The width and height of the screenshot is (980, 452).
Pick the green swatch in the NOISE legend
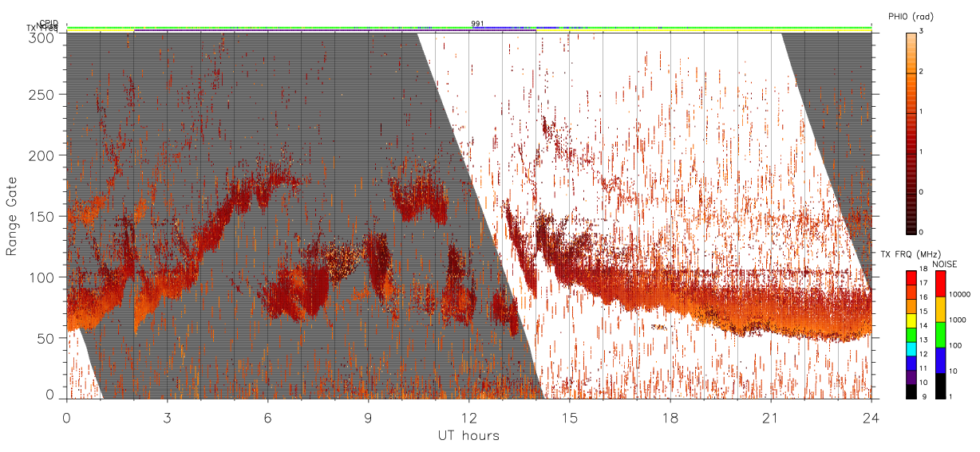[941, 335]
